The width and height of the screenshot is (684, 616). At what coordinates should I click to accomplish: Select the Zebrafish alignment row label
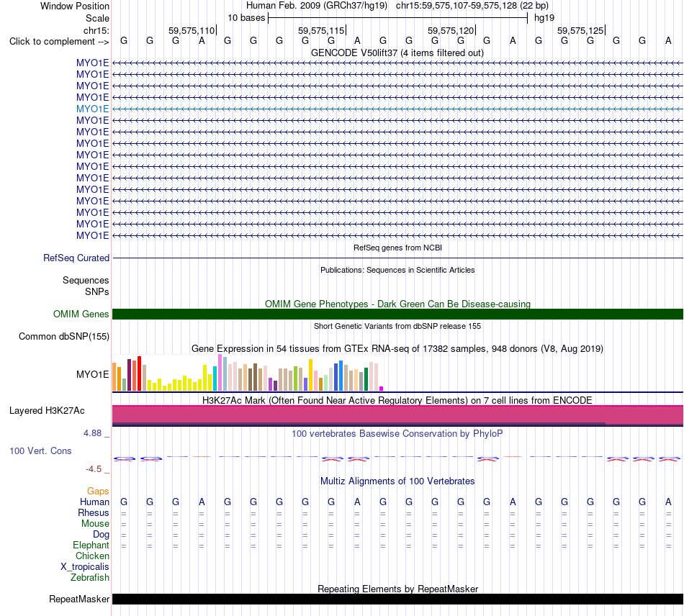click(x=90, y=578)
